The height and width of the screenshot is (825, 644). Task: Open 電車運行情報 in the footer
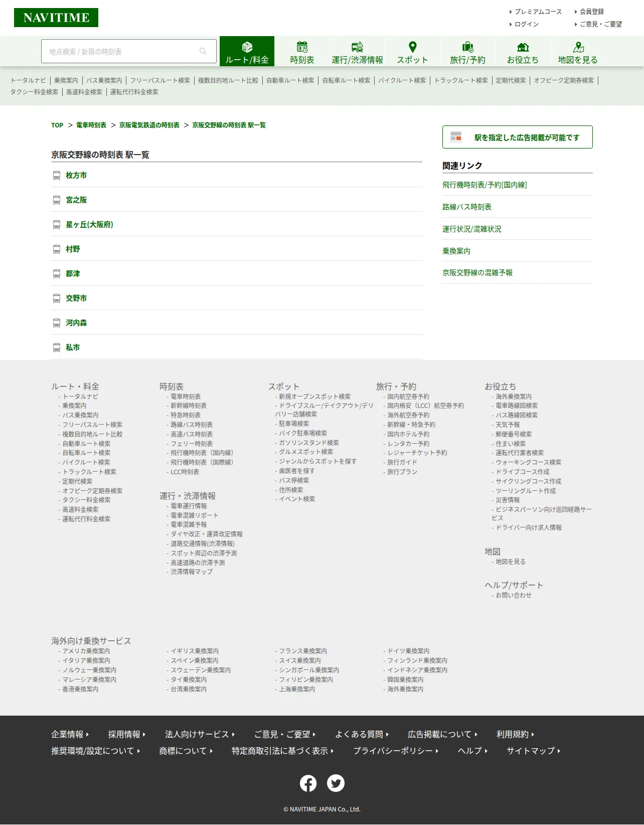click(189, 506)
